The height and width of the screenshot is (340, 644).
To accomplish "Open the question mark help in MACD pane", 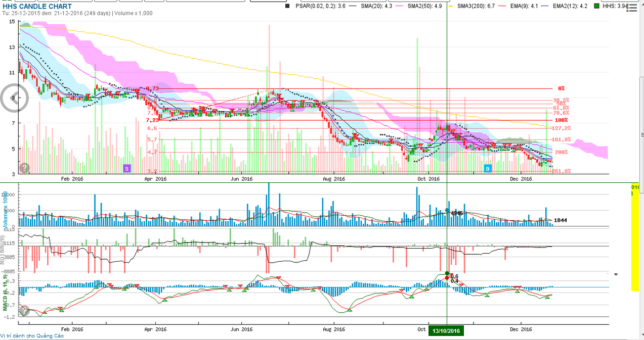I will 24,311.
